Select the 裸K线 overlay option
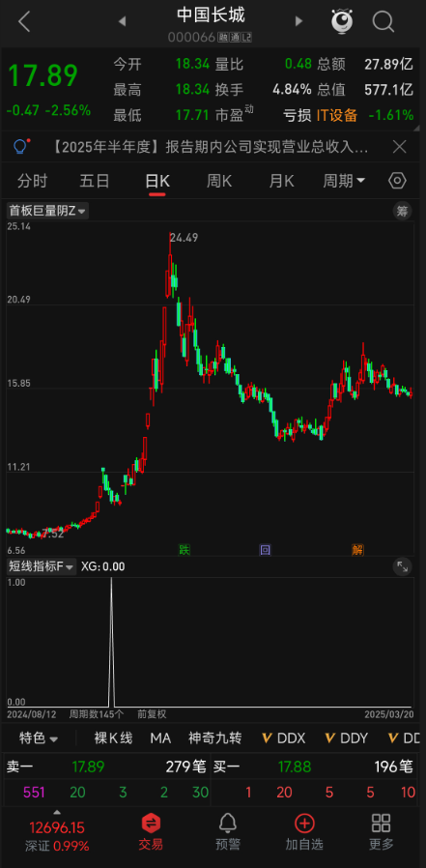This screenshot has height=868, width=426. [113, 738]
